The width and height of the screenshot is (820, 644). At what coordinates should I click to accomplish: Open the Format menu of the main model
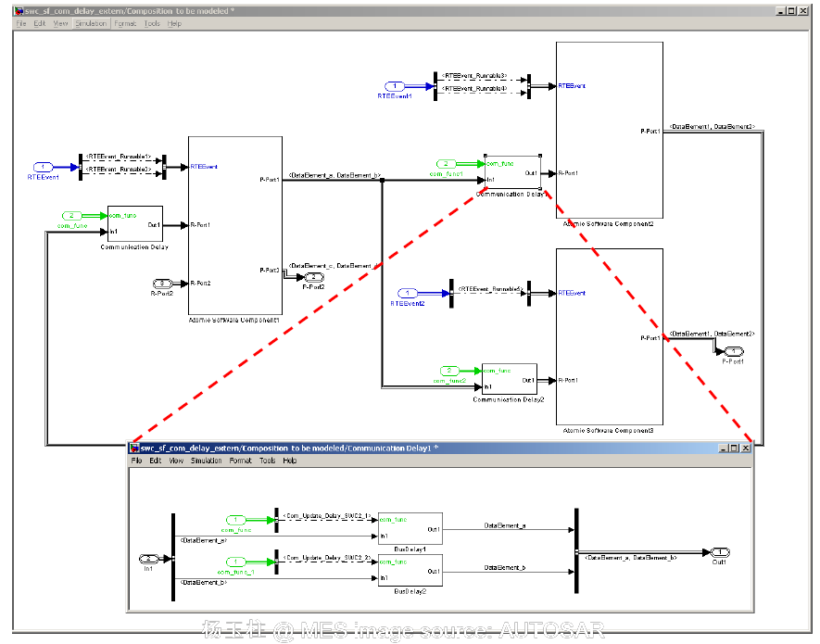point(124,24)
